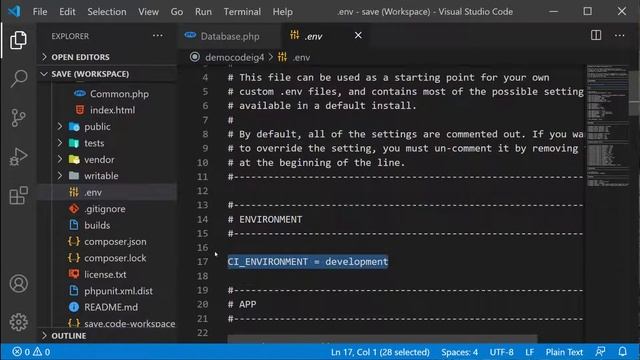Screen dimensions: 640x360
Task: Open Common.php from the explorer
Action: [x=119, y=94]
